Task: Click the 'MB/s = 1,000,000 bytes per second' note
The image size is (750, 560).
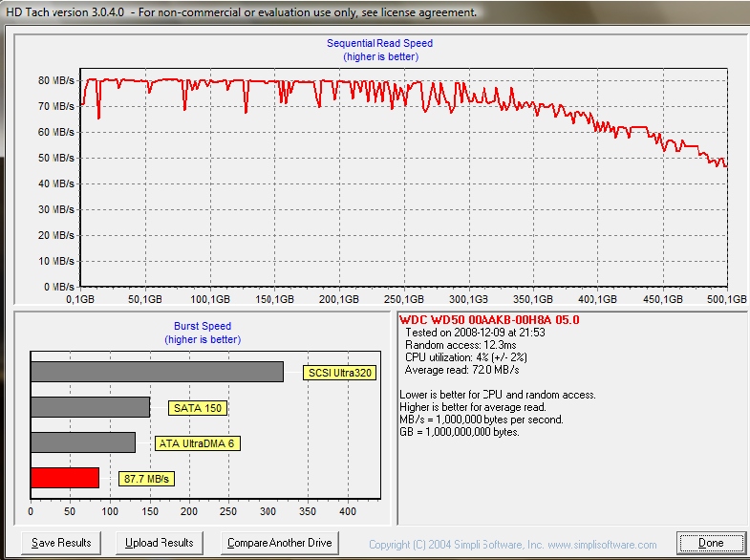Action: point(482,420)
